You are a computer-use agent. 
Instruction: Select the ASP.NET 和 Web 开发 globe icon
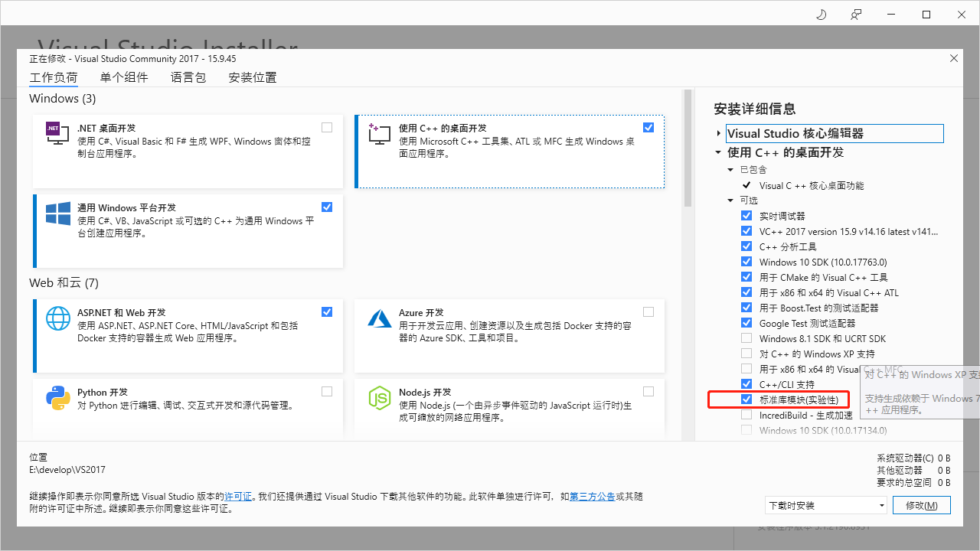(x=57, y=318)
